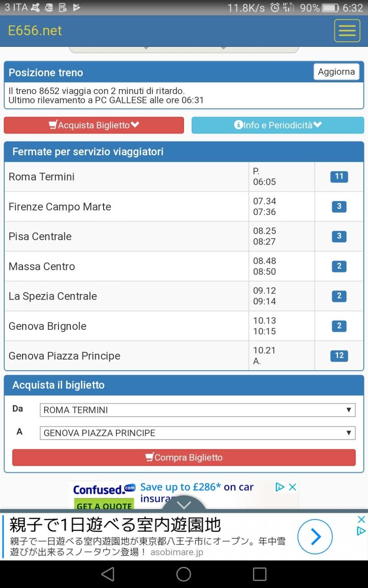Open the A destination station dropdown
Image resolution: width=368 pixels, height=588 pixels.
(198, 433)
